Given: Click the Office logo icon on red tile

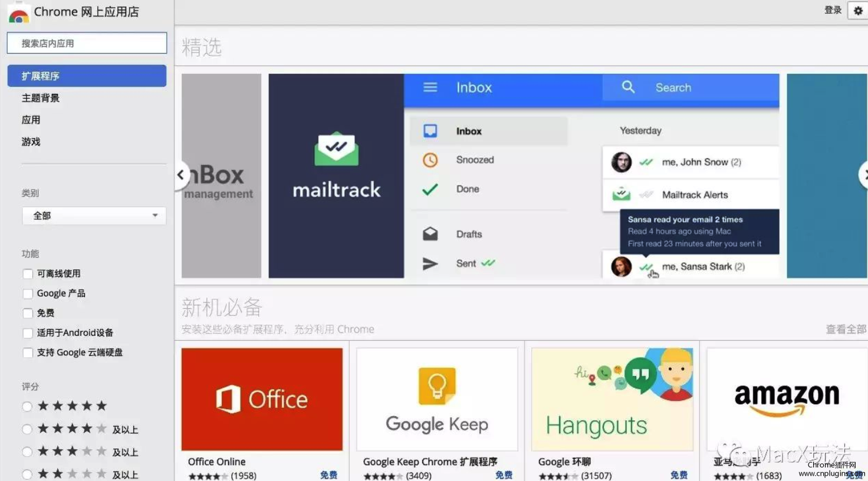Looking at the screenshot, I should [228, 399].
